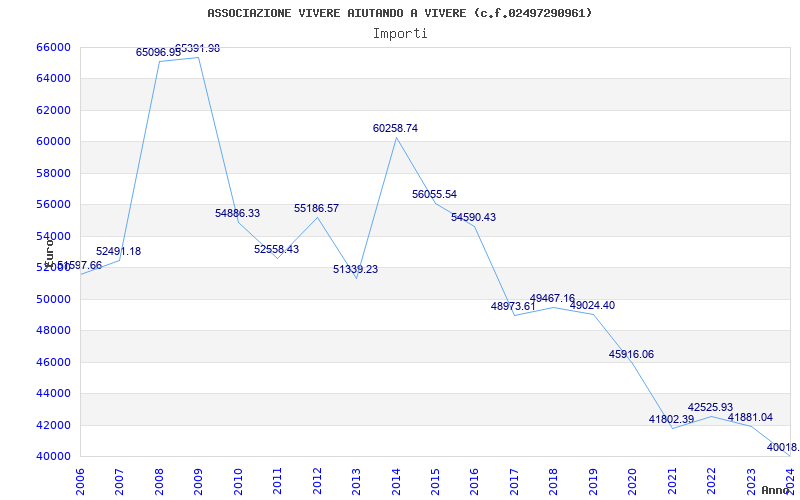Click the 2006 x-axis year label
The image size is (800, 500).
[80, 480]
